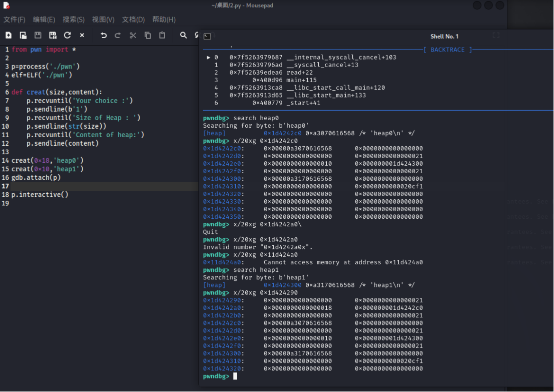Open the 文件(F) menu
The width and height of the screenshot is (554, 392).
point(15,20)
